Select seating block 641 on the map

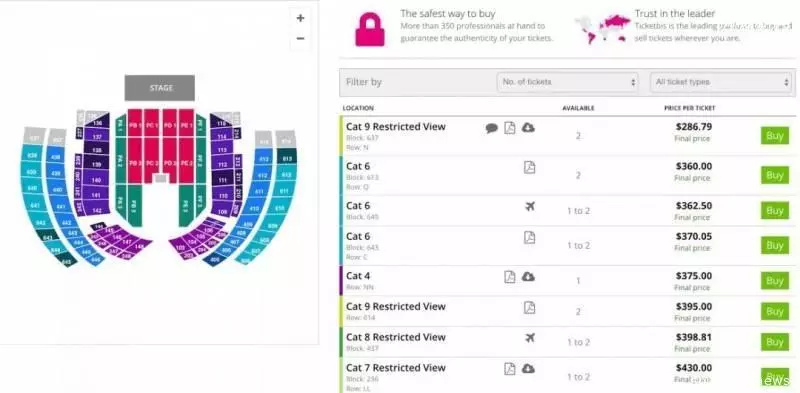[35, 205]
